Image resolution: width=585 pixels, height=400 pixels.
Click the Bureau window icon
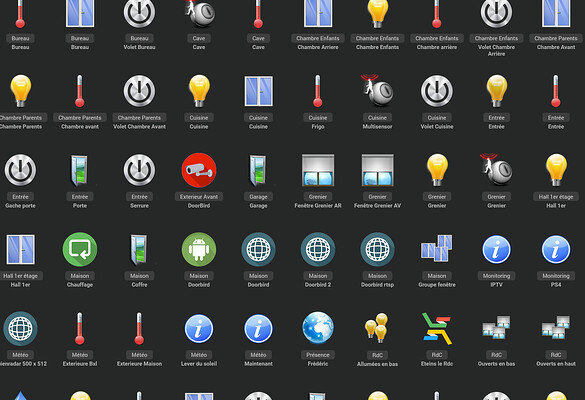click(80, 14)
